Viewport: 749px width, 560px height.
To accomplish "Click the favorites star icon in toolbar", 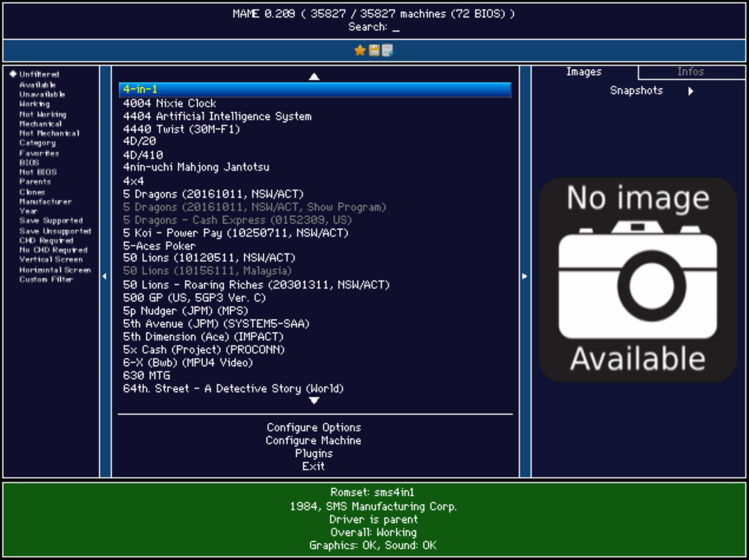I will 360,50.
